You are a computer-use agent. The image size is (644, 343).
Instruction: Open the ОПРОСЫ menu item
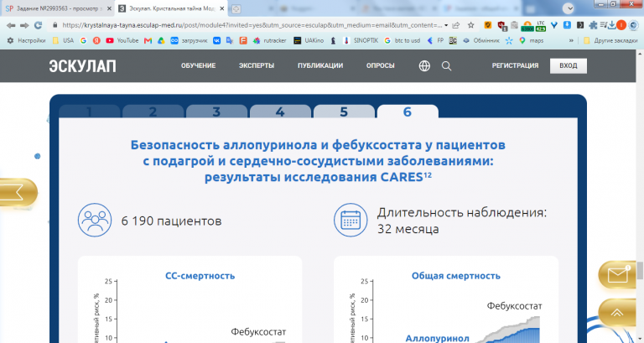click(381, 65)
